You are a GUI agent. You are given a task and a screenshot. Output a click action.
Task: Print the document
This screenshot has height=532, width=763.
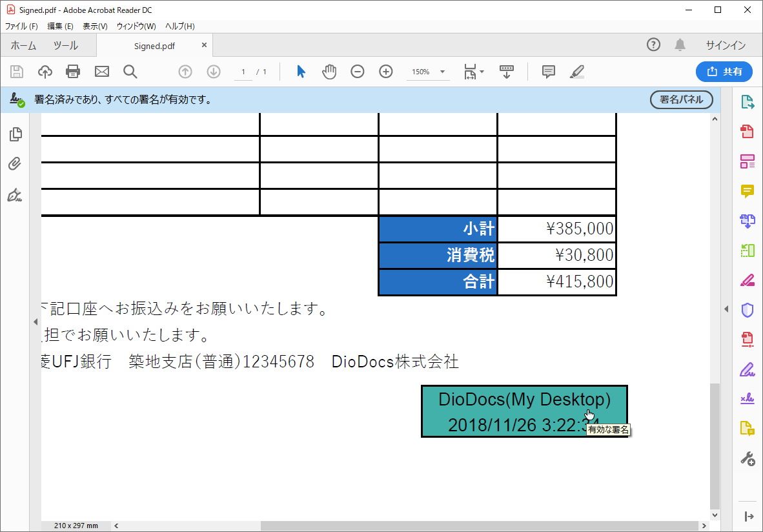pos(73,72)
